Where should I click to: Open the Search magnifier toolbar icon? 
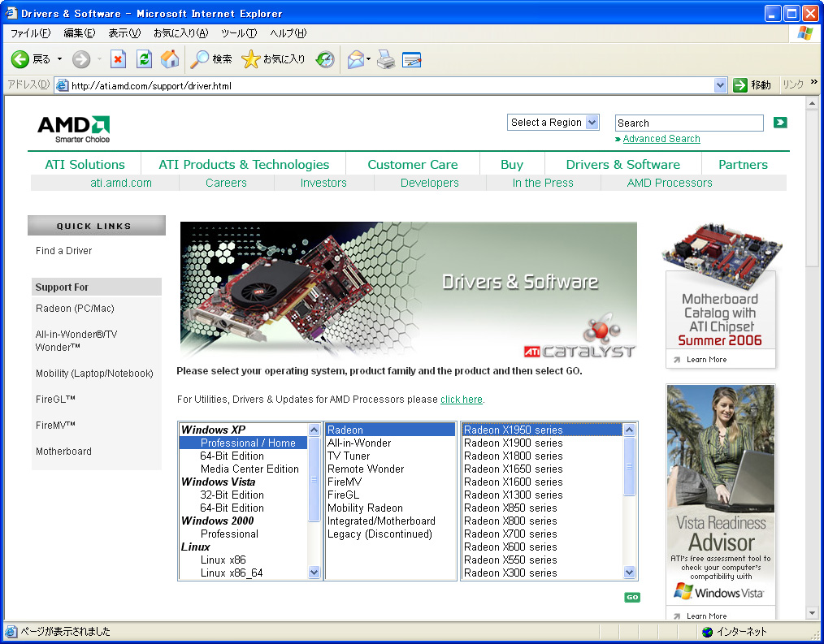(x=200, y=59)
